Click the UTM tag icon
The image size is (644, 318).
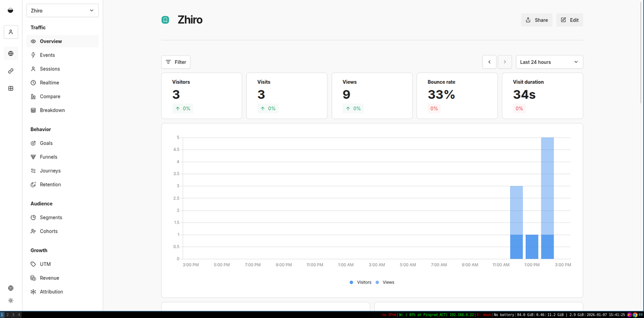click(x=33, y=264)
